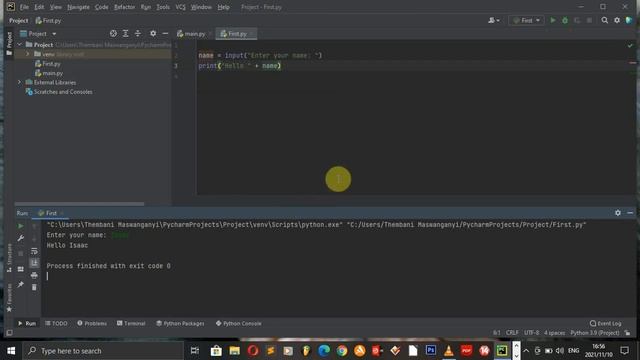Hide the Project tool window

pyautogui.click(x=165, y=33)
